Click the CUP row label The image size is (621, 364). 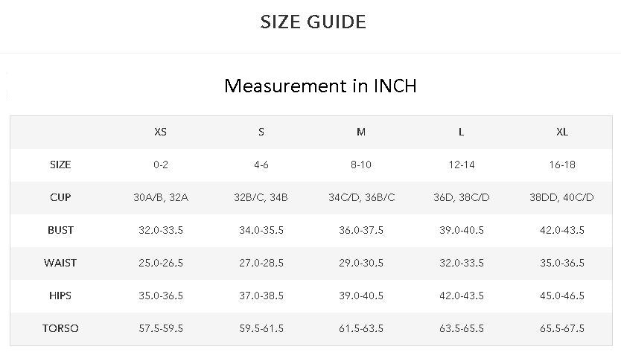pos(60,197)
